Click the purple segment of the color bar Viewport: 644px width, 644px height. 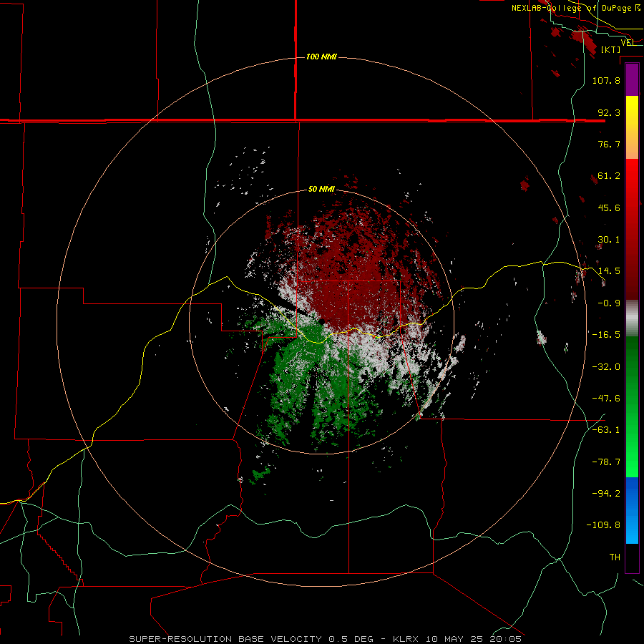click(632, 79)
